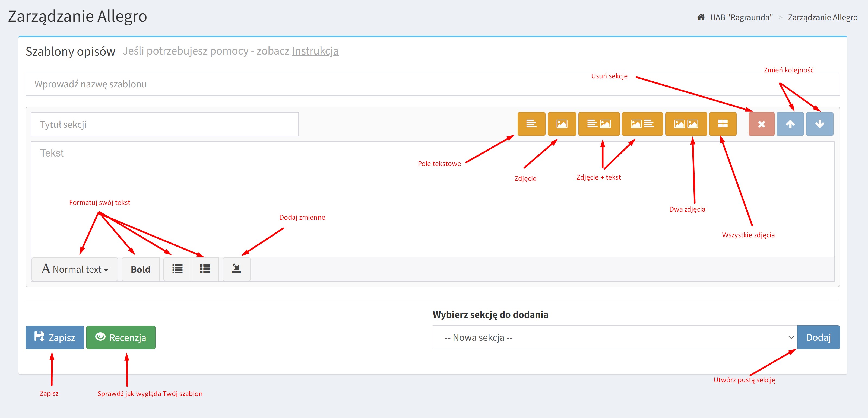Open the Instrukcja help link

pos(315,51)
